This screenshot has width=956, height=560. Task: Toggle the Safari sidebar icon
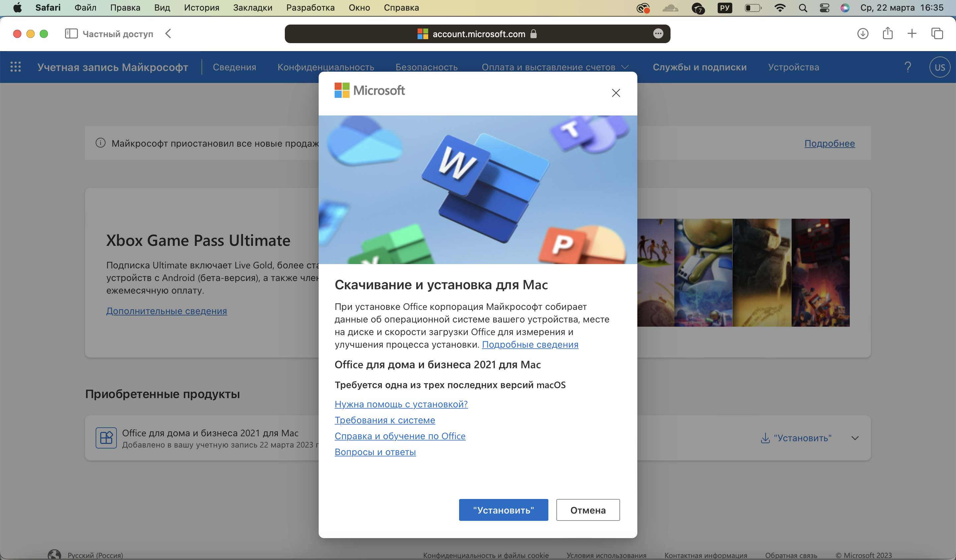coord(71,34)
